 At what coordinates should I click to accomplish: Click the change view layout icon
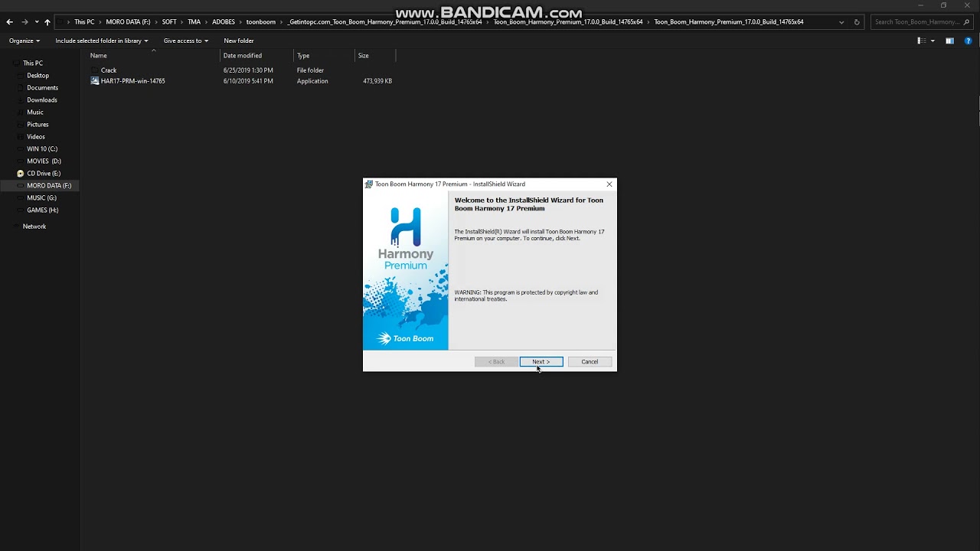[921, 41]
